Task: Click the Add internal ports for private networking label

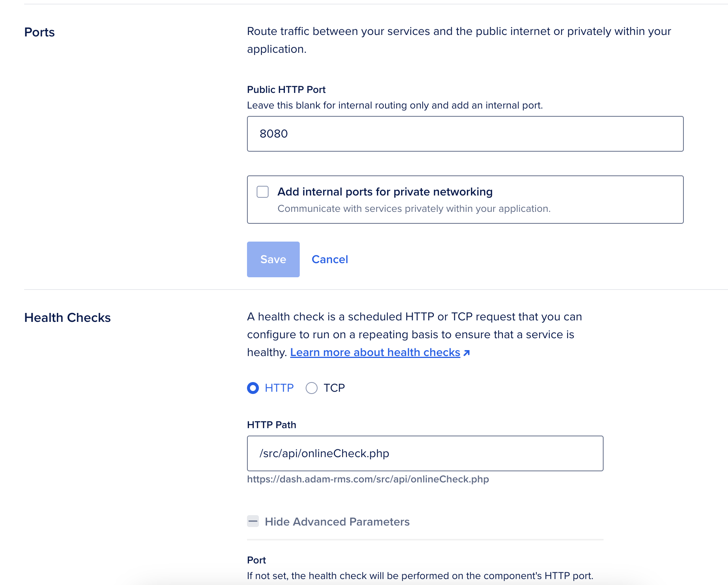Action: pos(385,192)
